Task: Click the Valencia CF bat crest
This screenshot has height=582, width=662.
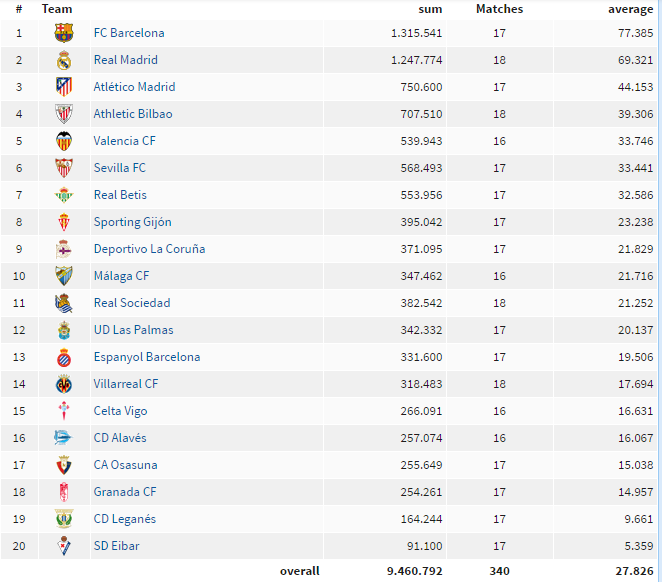Action: click(64, 141)
